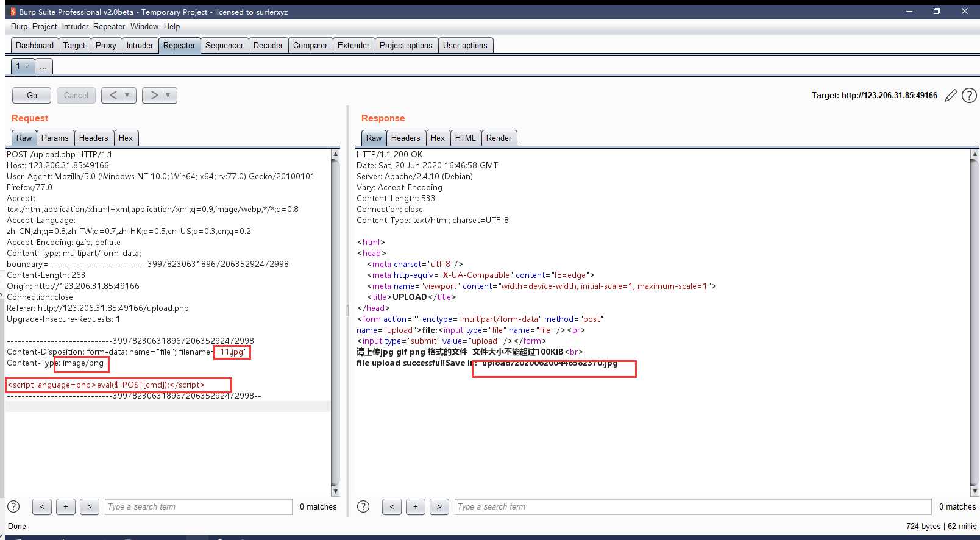Open the Repeater menu

(109, 27)
